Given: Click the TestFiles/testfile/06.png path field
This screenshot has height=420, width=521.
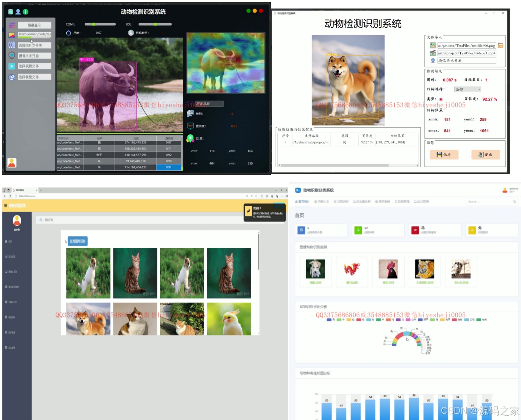Looking at the screenshot, I should click(x=466, y=45).
